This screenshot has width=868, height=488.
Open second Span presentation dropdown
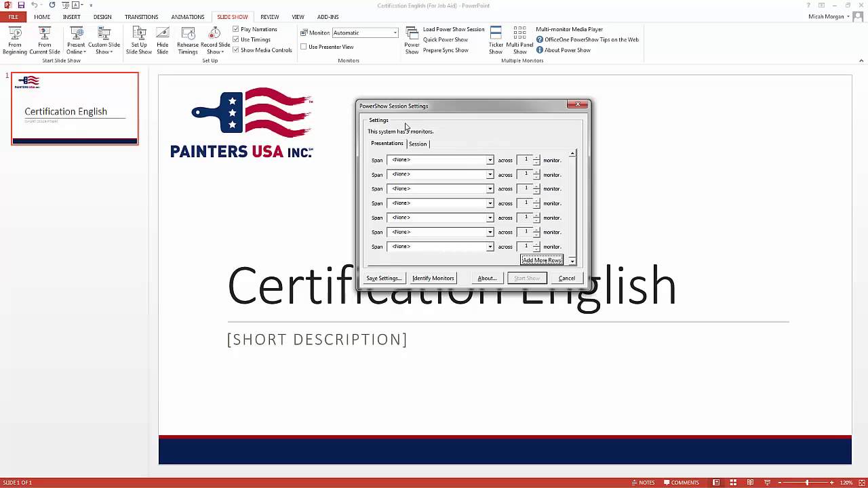[490, 174]
